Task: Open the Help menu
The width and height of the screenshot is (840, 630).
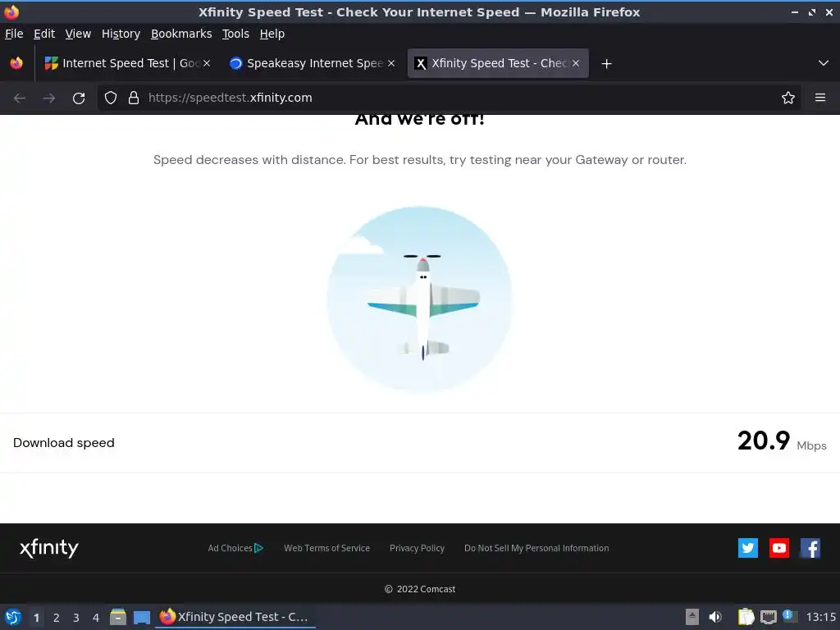Action: point(272,34)
